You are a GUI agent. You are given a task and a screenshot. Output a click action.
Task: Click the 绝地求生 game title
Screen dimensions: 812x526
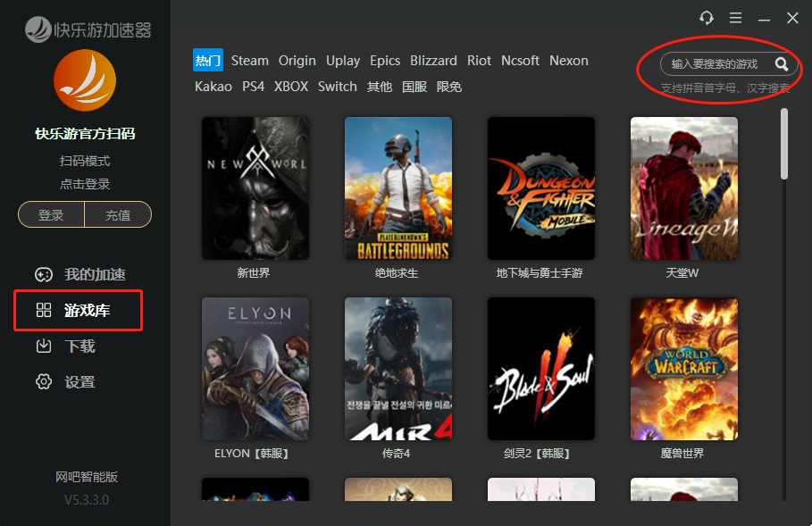(396, 273)
